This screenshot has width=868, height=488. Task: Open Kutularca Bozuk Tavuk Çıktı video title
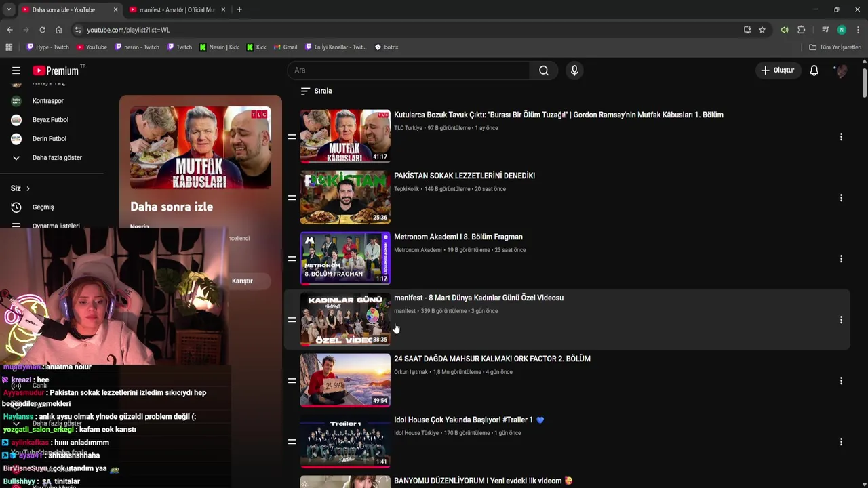coord(558,115)
